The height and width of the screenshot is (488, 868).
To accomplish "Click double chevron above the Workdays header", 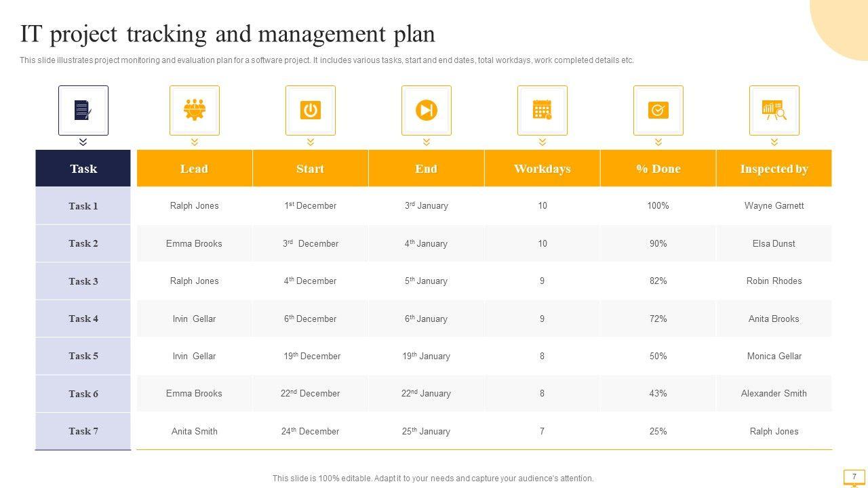I will [542, 142].
